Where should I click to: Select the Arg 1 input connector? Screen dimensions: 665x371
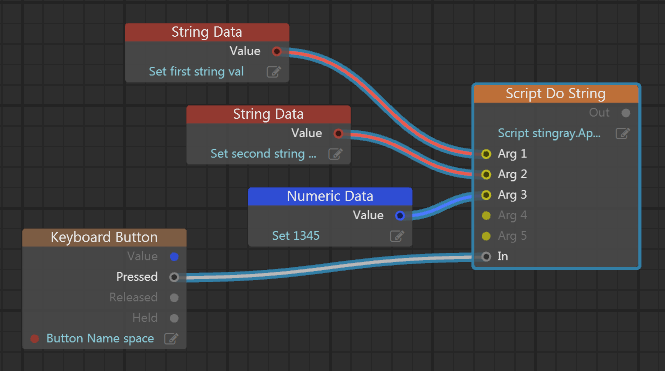click(486, 154)
